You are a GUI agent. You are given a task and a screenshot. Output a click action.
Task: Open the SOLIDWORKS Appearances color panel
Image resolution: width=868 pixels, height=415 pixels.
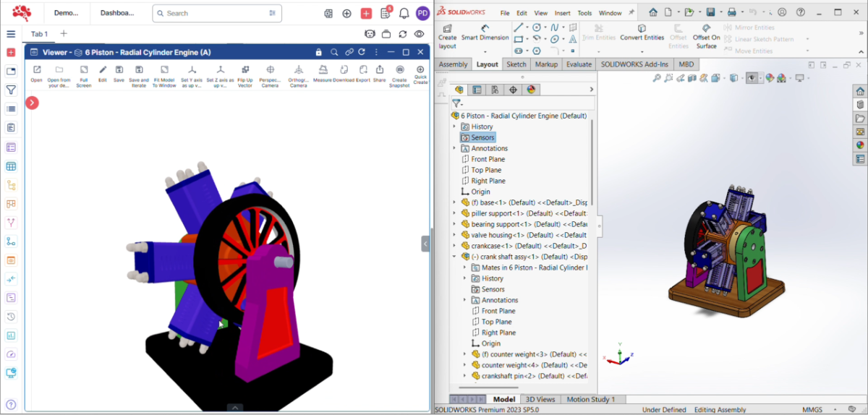[860, 145]
